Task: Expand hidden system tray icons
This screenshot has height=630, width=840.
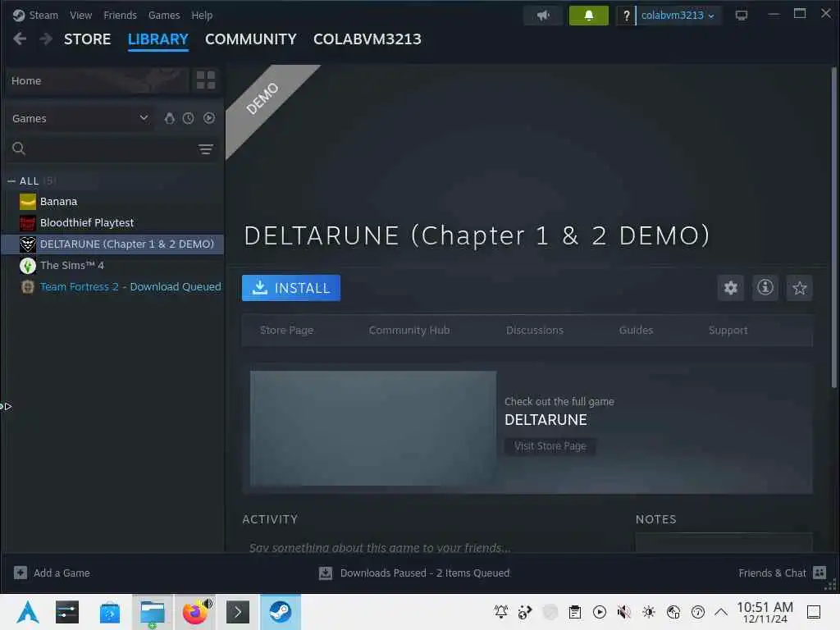Action: 721,612
